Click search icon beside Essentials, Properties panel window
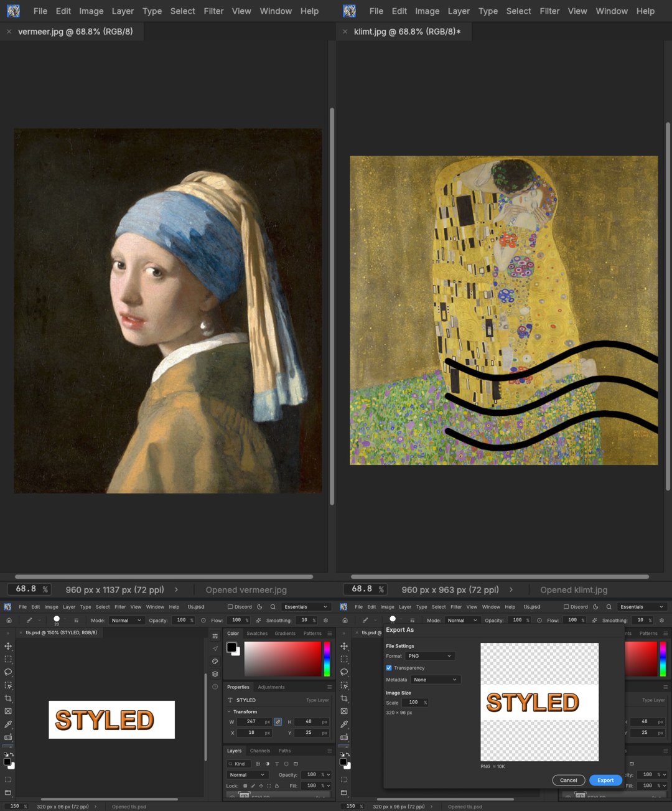Screen dimensions: 672x811 tap(273, 607)
